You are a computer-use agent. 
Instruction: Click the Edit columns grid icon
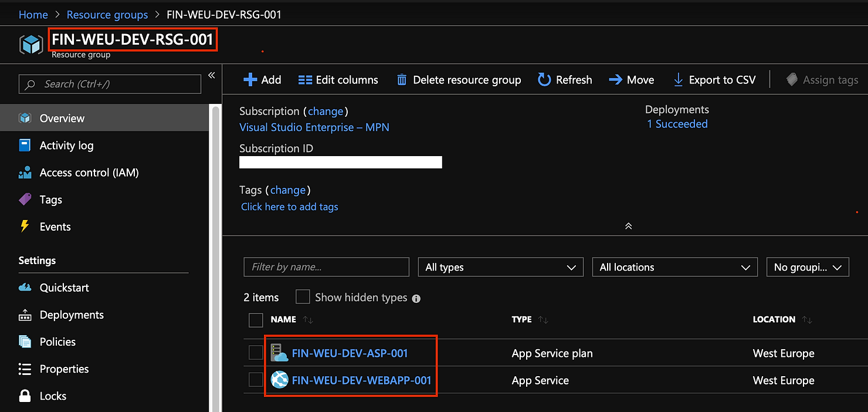pyautogui.click(x=305, y=80)
